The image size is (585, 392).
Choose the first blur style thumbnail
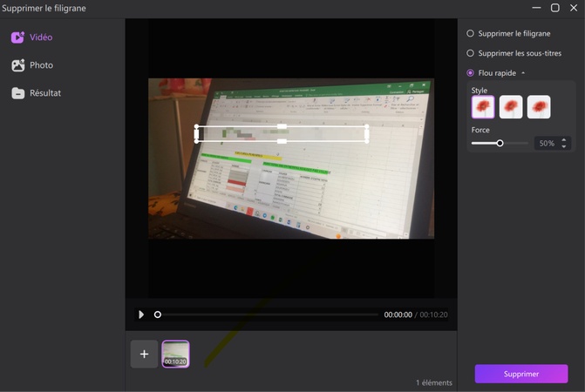483,107
